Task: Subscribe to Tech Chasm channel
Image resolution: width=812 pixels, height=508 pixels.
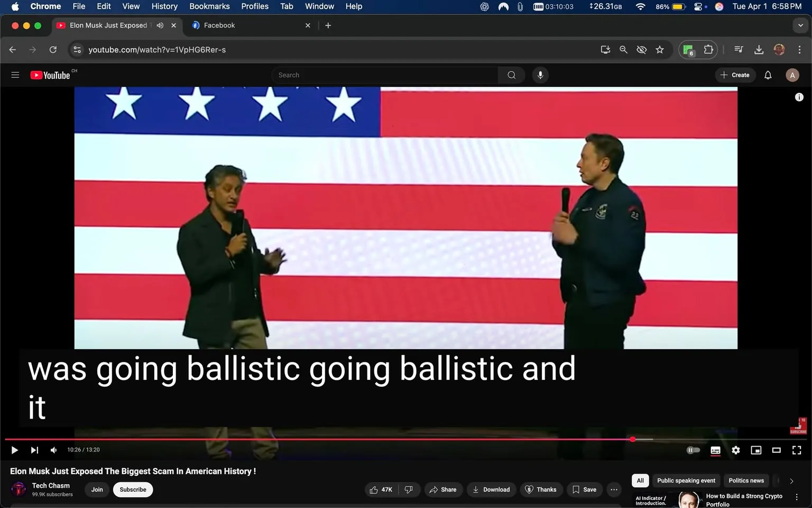Action: (133, 489)
